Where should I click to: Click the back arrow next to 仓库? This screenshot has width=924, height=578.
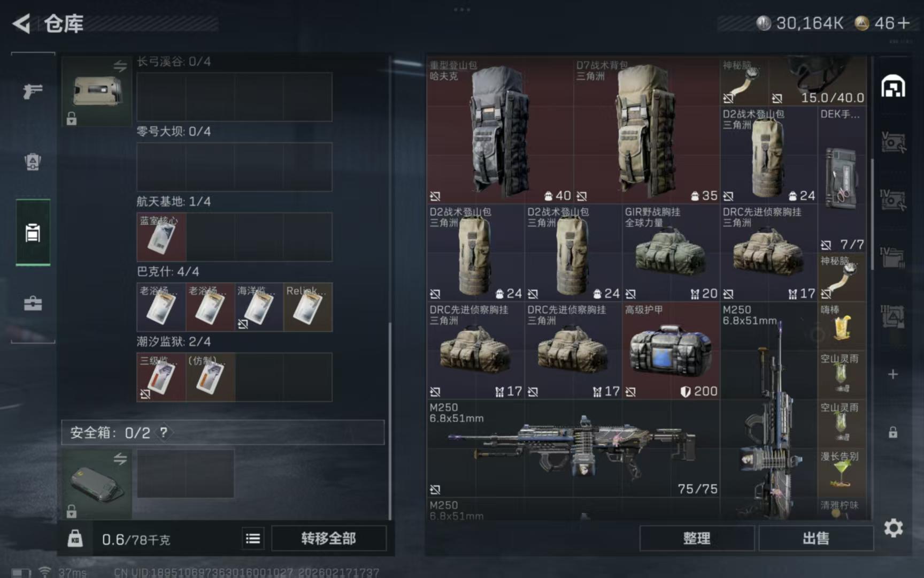[21, 24]
